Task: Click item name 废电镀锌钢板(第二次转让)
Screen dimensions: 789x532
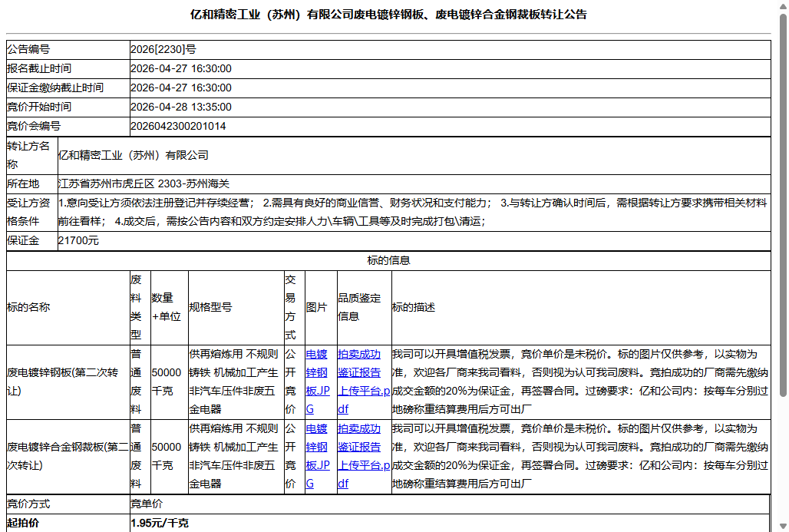Action: [63, 382]
